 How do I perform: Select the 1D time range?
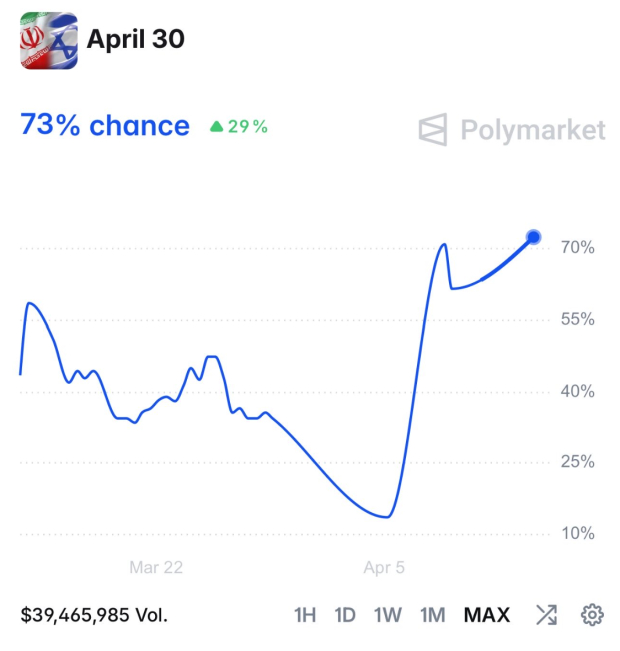coord(345,614)
